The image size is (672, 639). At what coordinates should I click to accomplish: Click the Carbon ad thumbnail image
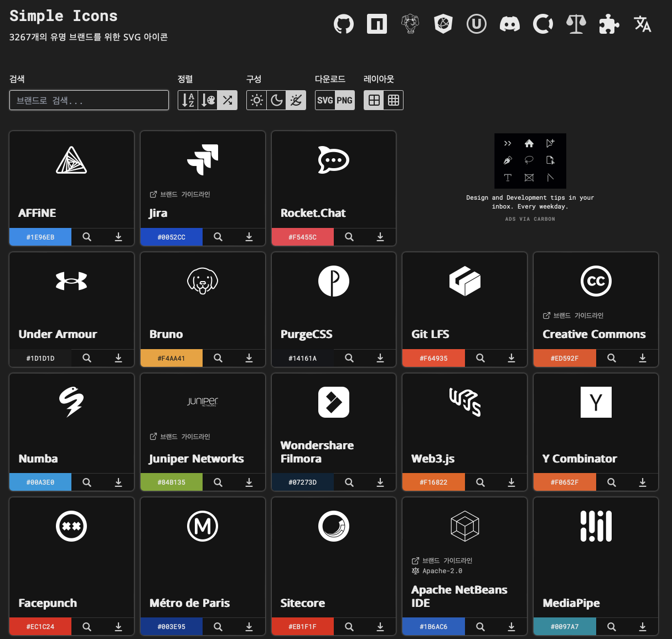coord(530,161)
